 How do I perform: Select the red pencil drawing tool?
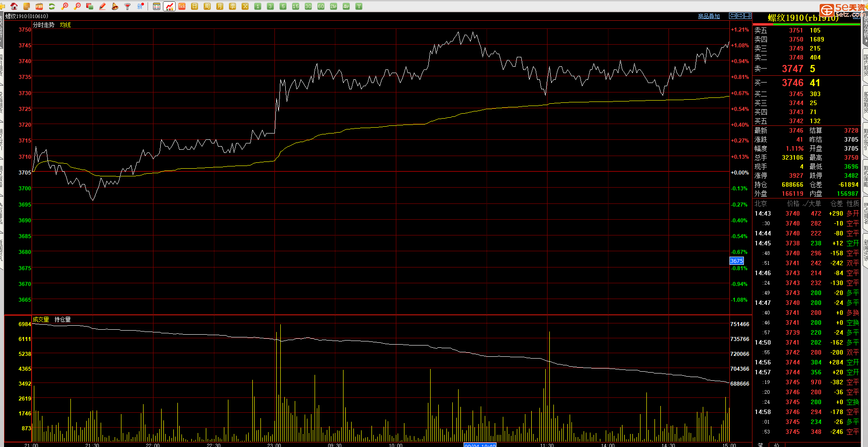pyautogui.click(x=102, y=6)
